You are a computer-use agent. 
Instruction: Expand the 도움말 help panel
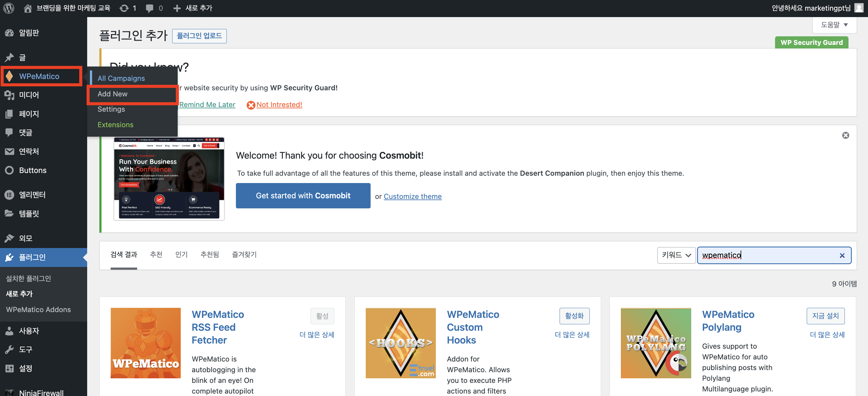pyautogui.click(x=834, y=25)
